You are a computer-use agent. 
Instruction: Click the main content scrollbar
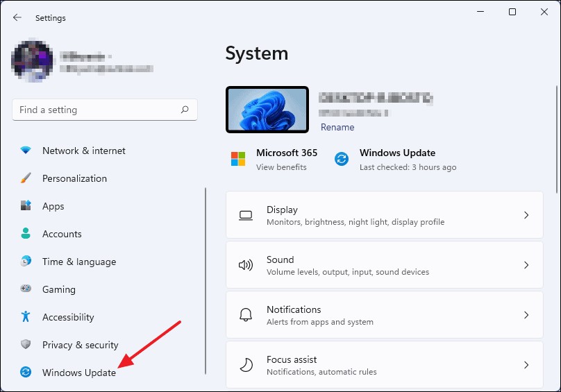point(556,139)
